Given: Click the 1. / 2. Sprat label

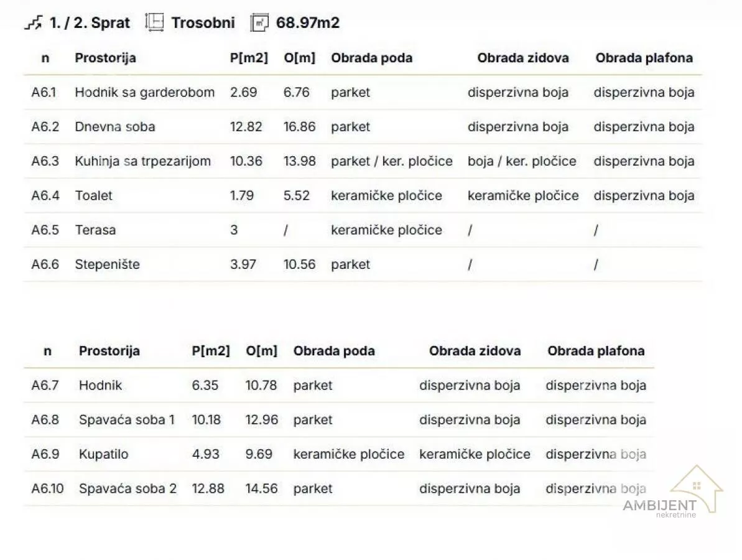Looking at the screenshot, I should pos(90,23).
